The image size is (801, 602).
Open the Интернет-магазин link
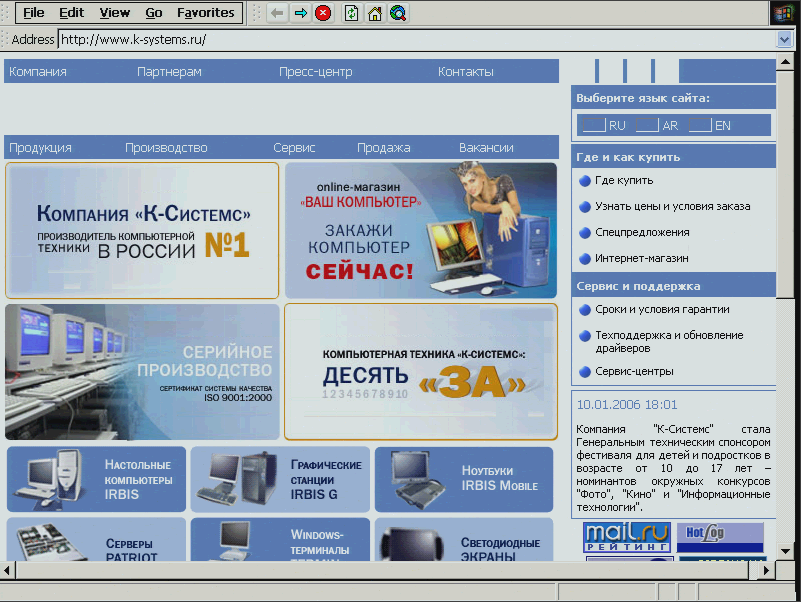coord(642,259)
